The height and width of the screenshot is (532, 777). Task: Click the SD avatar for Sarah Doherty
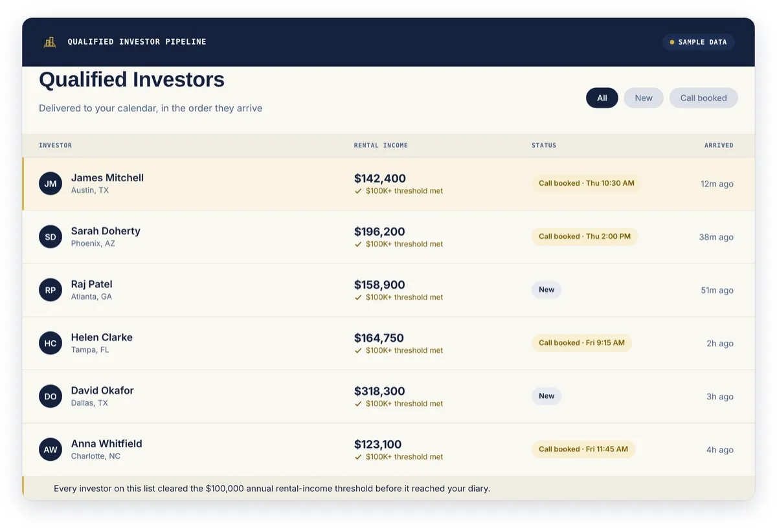(x=51, y=237)
